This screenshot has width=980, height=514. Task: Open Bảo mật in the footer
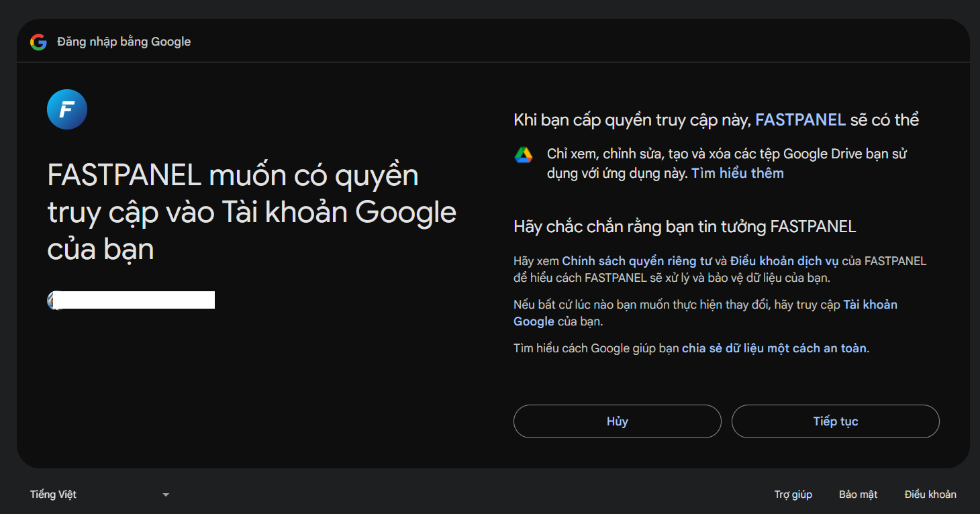click(x=858, y=495)
